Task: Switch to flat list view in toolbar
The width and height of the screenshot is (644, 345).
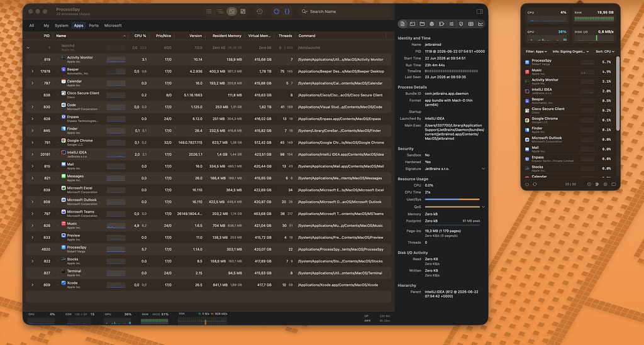Action: (x=209, y=11)
